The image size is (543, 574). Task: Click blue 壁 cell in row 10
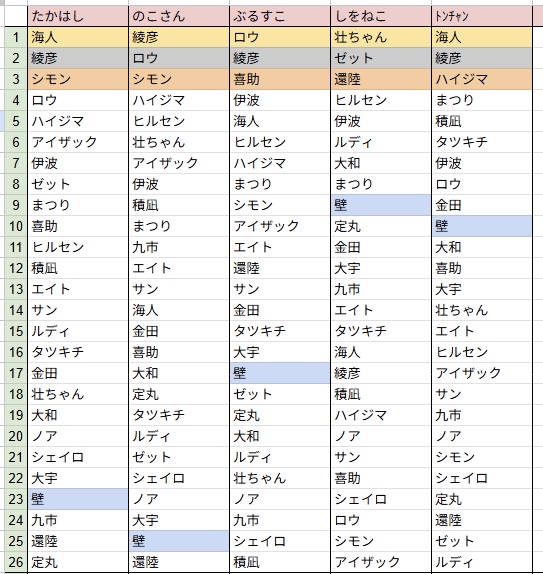tap(482, 226)
